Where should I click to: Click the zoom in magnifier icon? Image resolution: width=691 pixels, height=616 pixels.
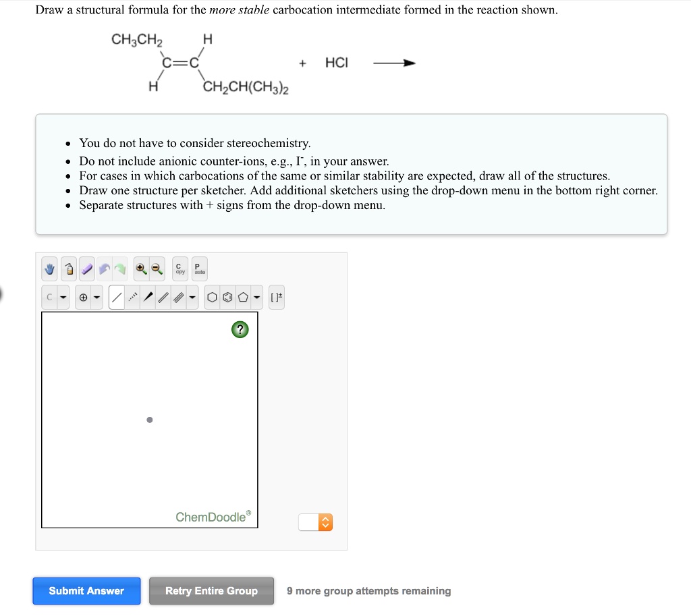[x=140, y=269]
